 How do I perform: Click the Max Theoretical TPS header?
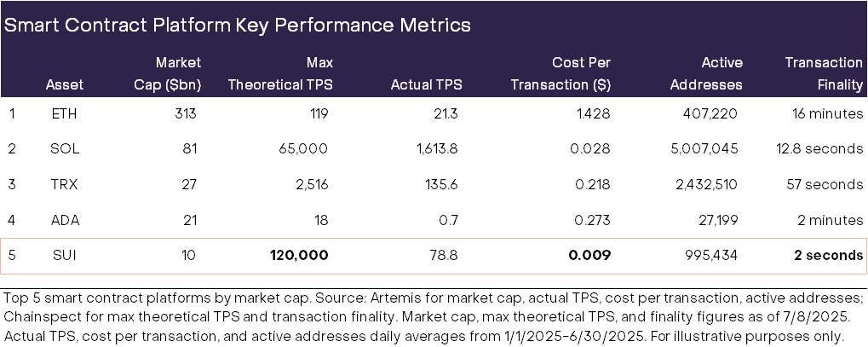click(x=280, y=74)
